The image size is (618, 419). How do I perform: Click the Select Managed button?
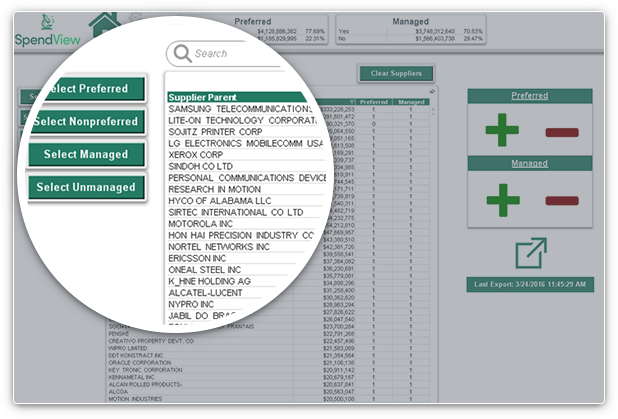tap(86, 154)
